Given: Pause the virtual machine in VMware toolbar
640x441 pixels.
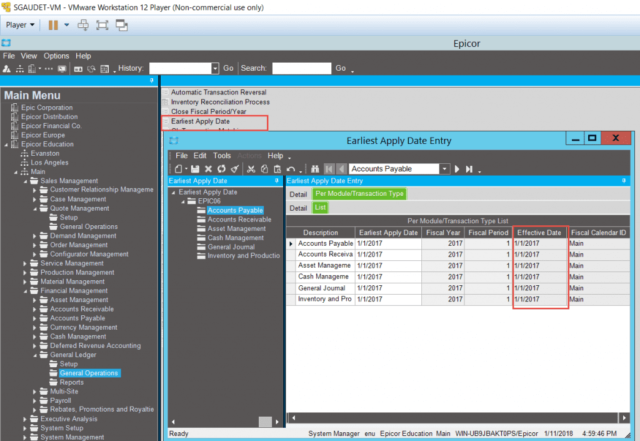Looking at the screenshot, I should (53, 25).
